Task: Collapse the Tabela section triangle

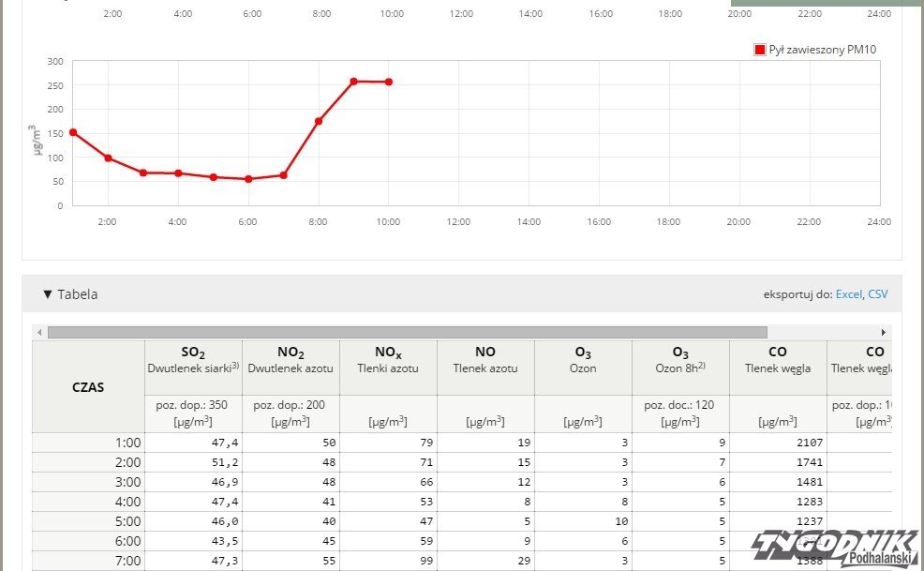Action: [47, 294]
